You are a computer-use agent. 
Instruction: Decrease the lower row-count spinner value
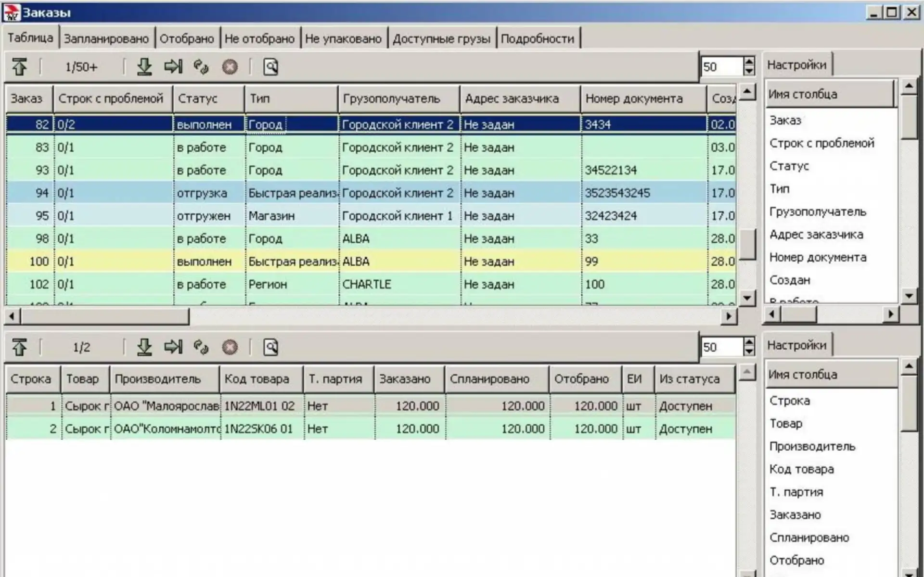749,352
